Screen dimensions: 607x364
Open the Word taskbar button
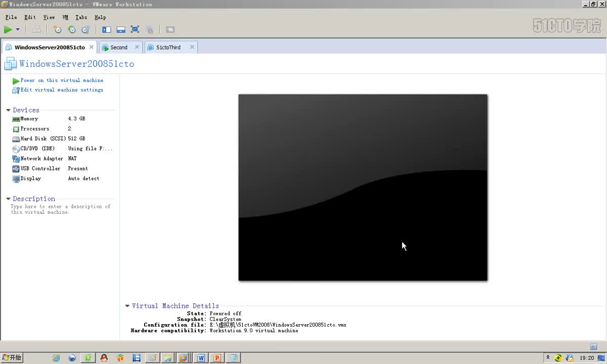[201, 358]
